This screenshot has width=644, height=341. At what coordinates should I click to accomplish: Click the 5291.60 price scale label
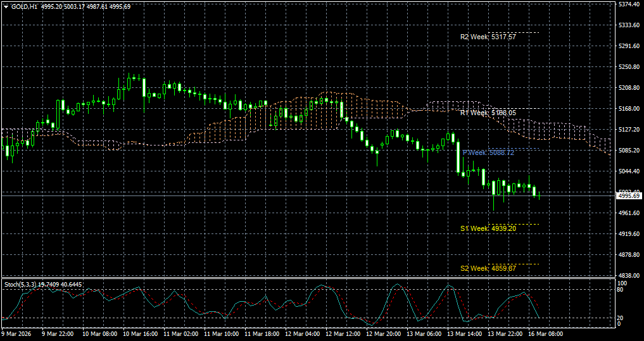click(629, 46)
